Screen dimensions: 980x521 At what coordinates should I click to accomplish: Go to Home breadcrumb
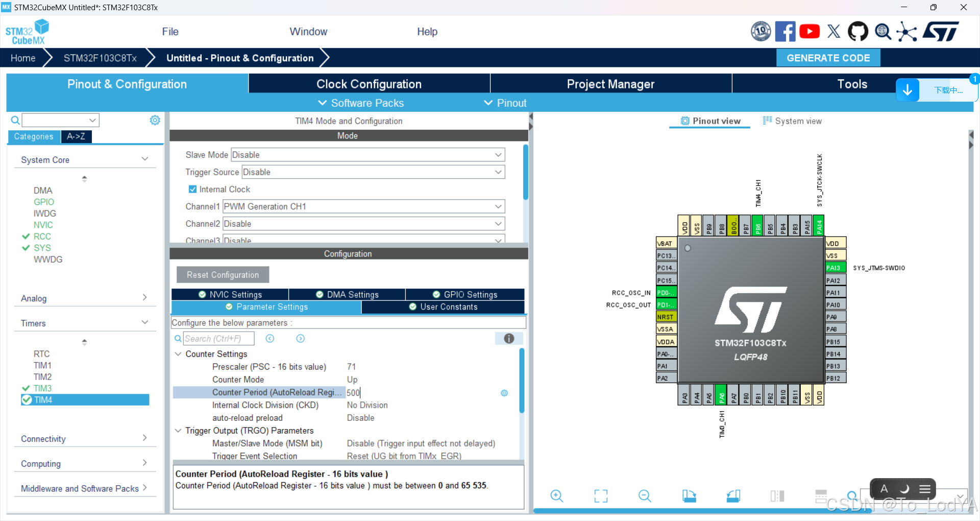(23, 58)
